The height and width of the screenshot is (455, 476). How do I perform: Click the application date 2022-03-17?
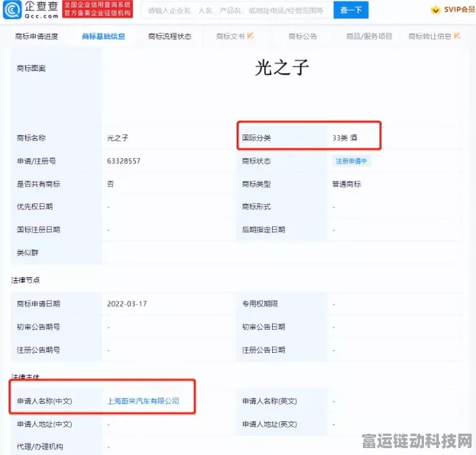(x=127, y=304)
